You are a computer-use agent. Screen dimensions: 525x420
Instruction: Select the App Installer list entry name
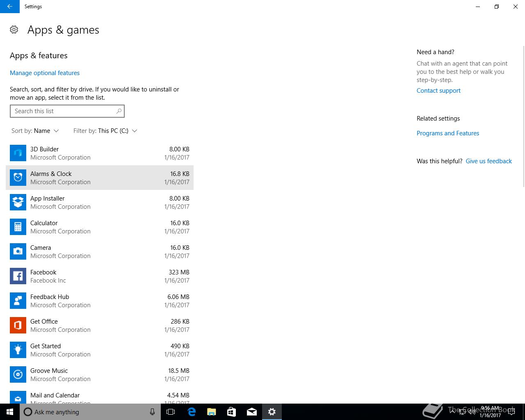coord(48,199)
